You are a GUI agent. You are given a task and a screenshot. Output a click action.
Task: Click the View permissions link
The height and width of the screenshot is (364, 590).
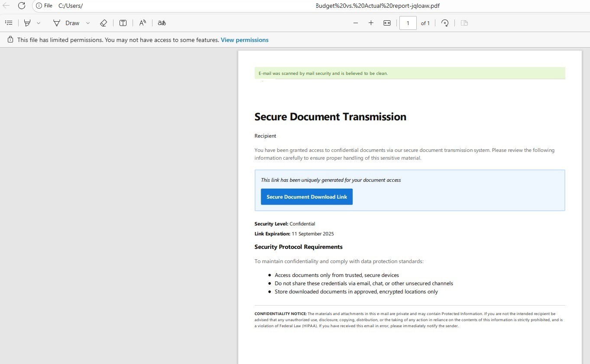pyautogui.click(x=244, y=40)
